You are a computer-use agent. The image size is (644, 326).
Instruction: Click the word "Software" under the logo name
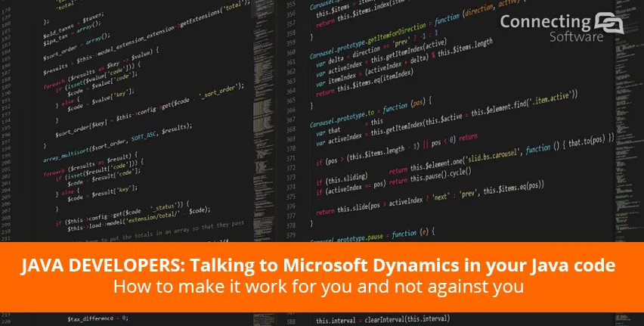[577, 36]
